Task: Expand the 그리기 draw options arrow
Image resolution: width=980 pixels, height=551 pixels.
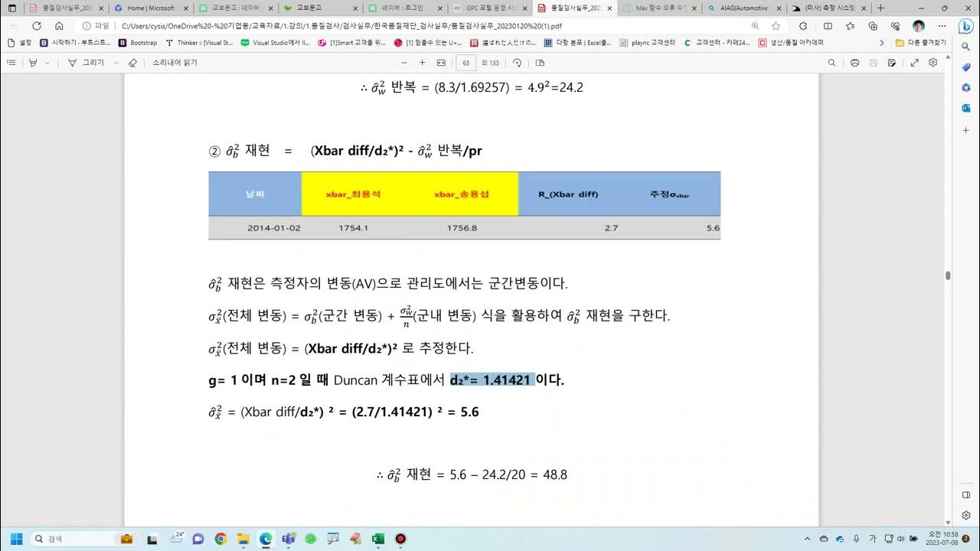Action: [x=116, y=63]
